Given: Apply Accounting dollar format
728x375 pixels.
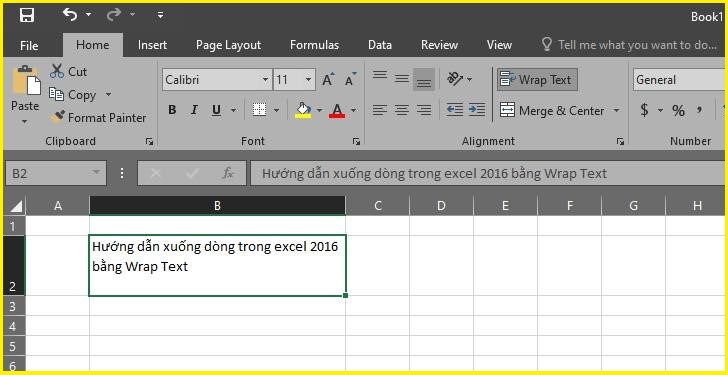Looking at the screenshot, I should coord(644,110).
